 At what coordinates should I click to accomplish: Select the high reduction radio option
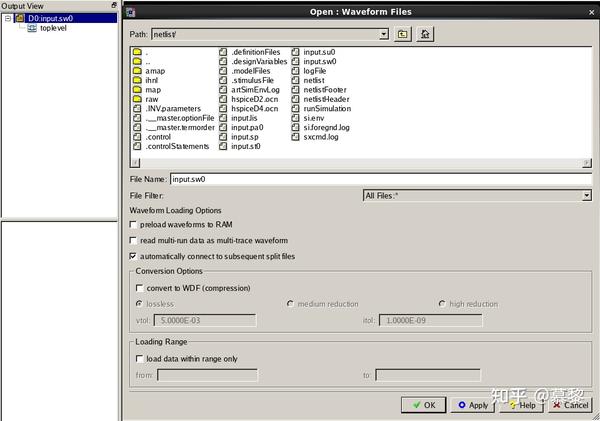click(442, 304)
